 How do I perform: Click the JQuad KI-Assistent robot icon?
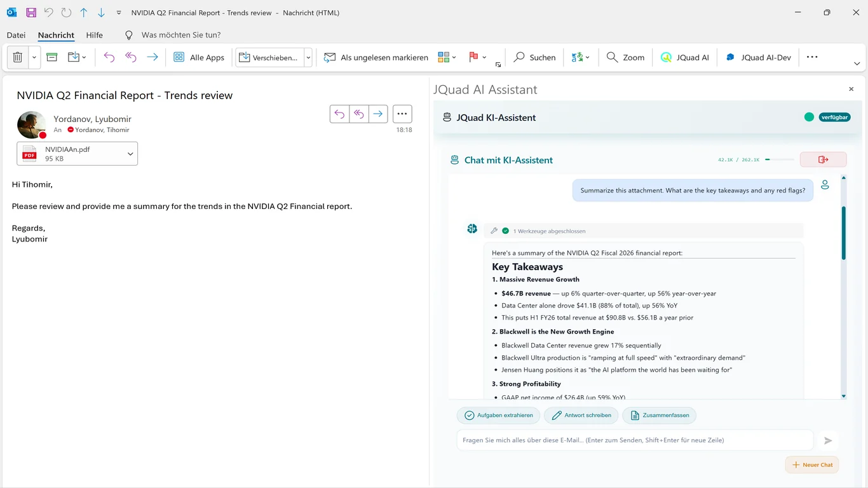pos(447,117)
